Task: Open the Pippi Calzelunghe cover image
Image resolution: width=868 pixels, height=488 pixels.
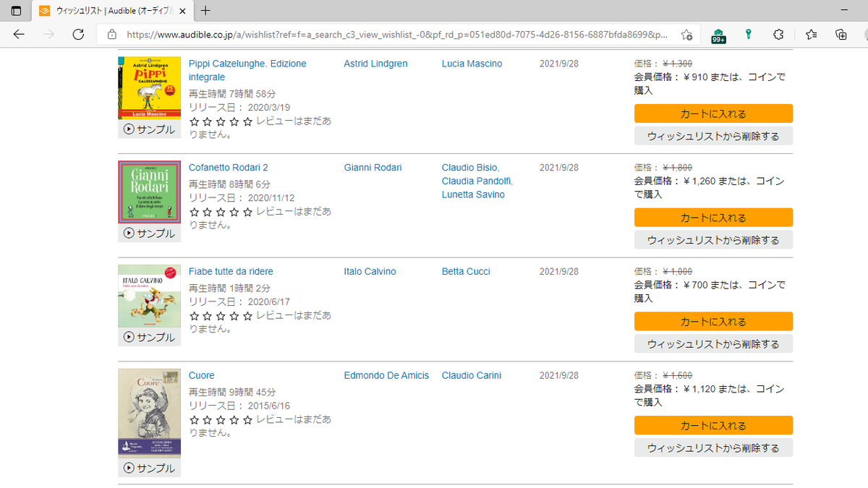Action: click(x=150, y=88)
